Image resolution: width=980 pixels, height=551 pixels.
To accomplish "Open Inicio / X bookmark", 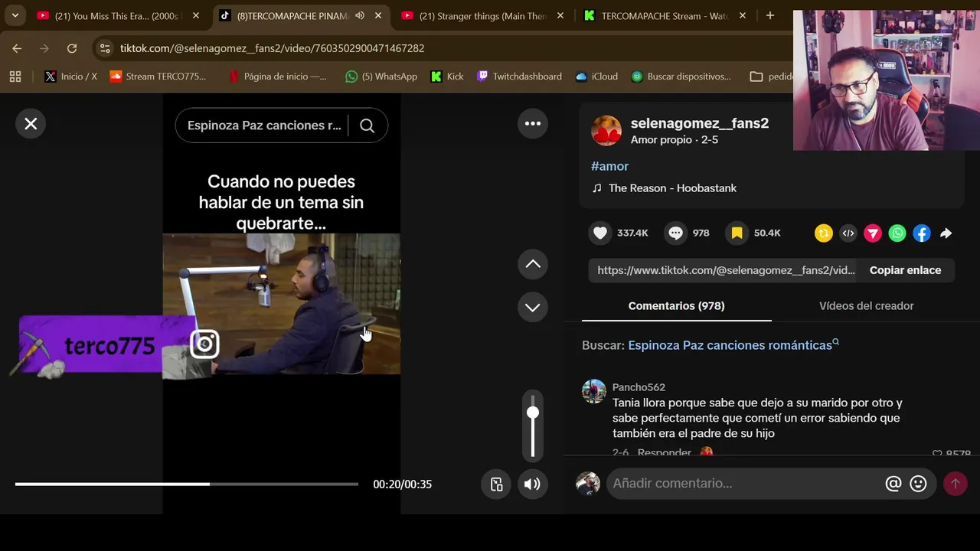I will (x=70, y=77).
